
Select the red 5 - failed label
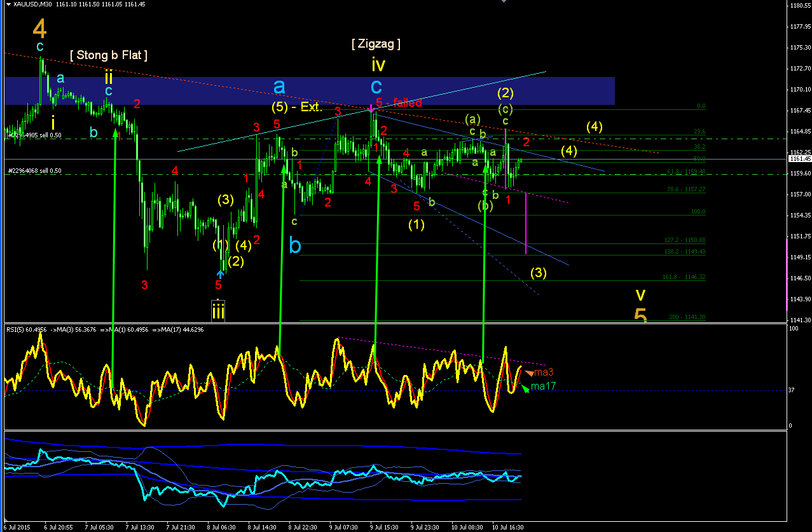click(399, 102)
